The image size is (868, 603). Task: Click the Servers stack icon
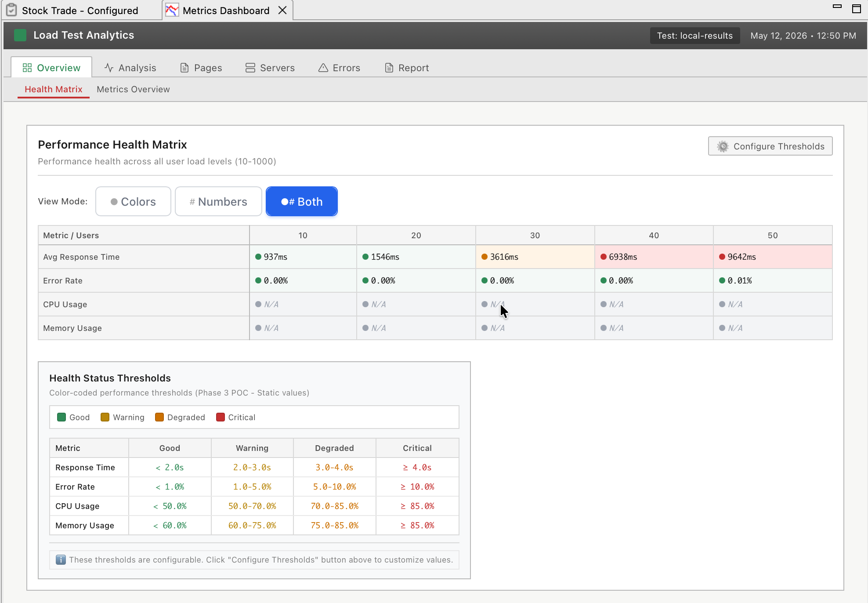(x=250, y=68)
